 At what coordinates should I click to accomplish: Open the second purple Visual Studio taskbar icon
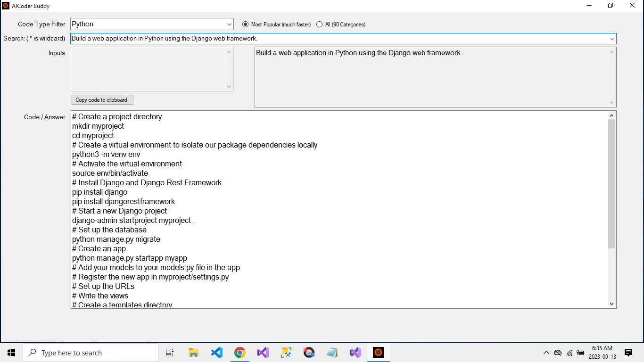(355, 353)
